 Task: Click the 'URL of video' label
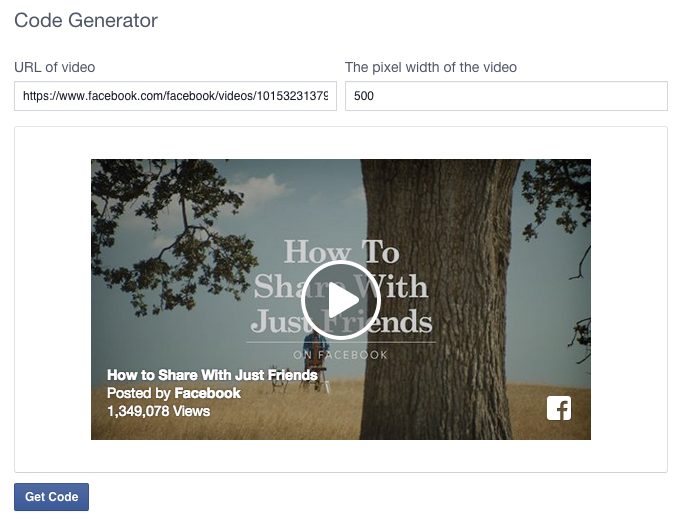55,67
